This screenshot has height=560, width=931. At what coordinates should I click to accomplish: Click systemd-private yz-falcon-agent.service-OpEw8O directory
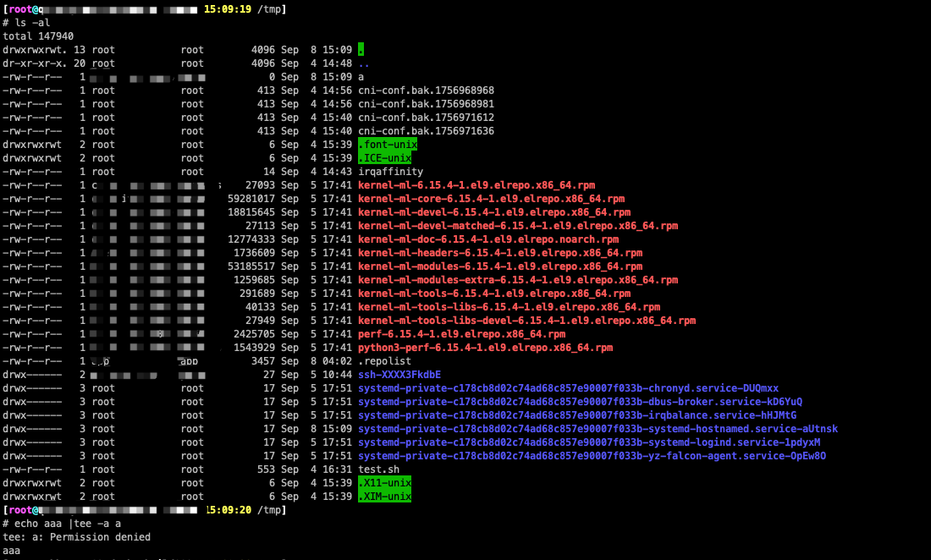(x=592, y=456)
